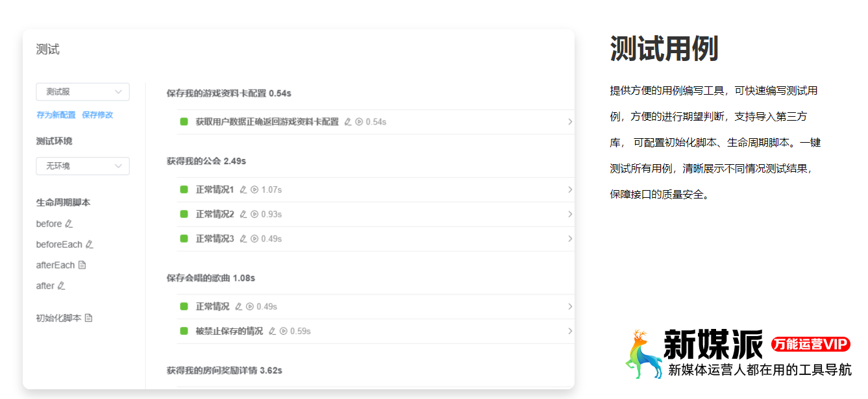Image resolution: width=868 pixels, height=399 pixels.
Task: Edit the beforeEach lifecycle script
Action: [x=90, y=245]
